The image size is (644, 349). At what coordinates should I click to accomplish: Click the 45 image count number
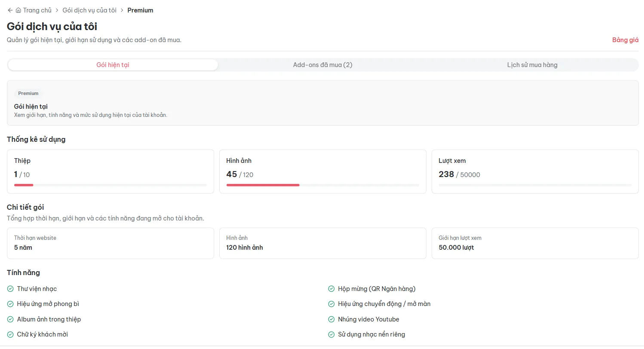point(232,174)
